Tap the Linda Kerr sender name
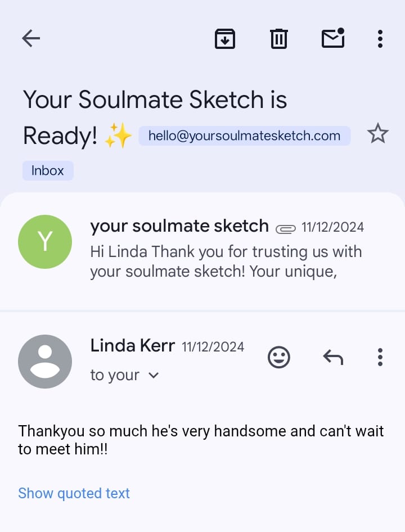405x532 pixels. (x=132, y=345)
